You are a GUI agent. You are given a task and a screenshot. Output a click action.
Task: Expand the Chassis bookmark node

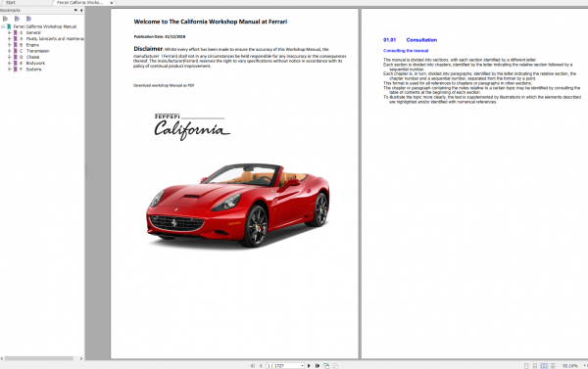click(10, 57)
